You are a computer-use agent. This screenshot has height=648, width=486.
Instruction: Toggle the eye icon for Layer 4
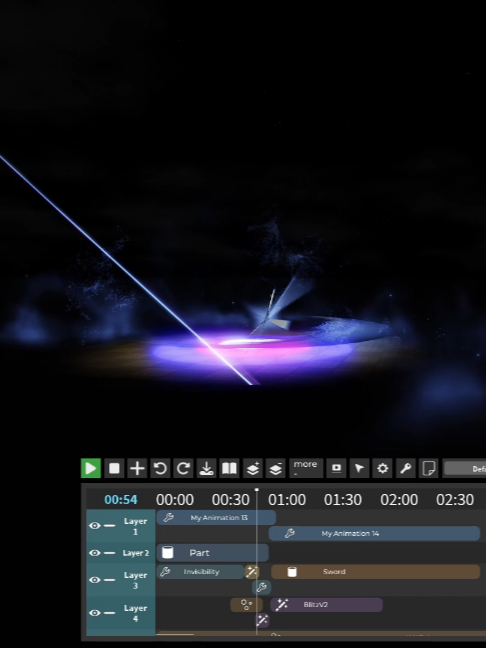pos(95,613)
